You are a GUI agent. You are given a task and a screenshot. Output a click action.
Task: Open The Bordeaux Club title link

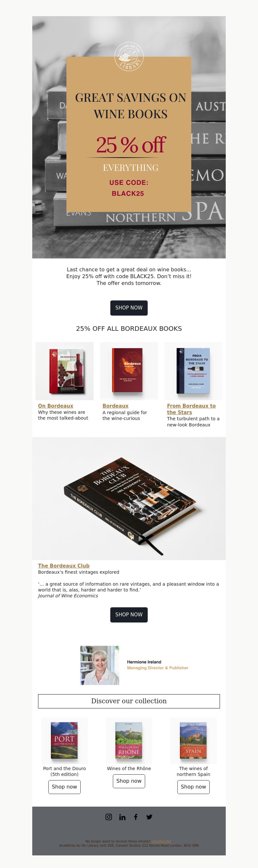tap(64, 566)
